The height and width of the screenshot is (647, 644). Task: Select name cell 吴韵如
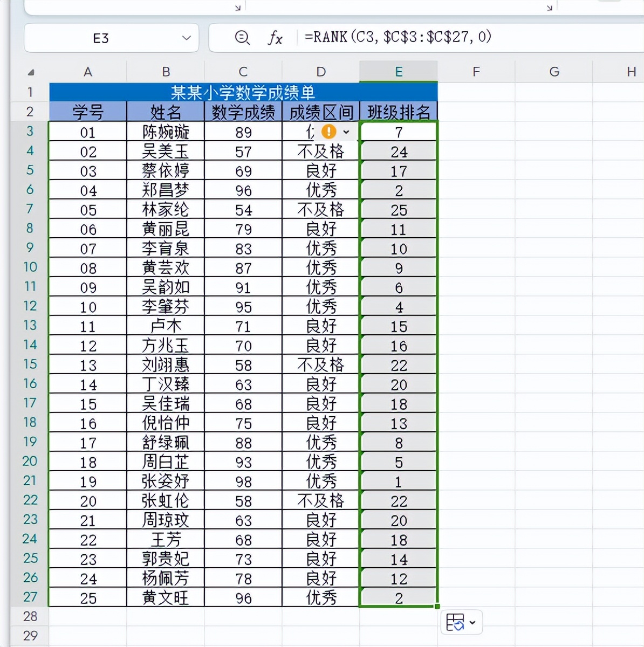(166, 287)
